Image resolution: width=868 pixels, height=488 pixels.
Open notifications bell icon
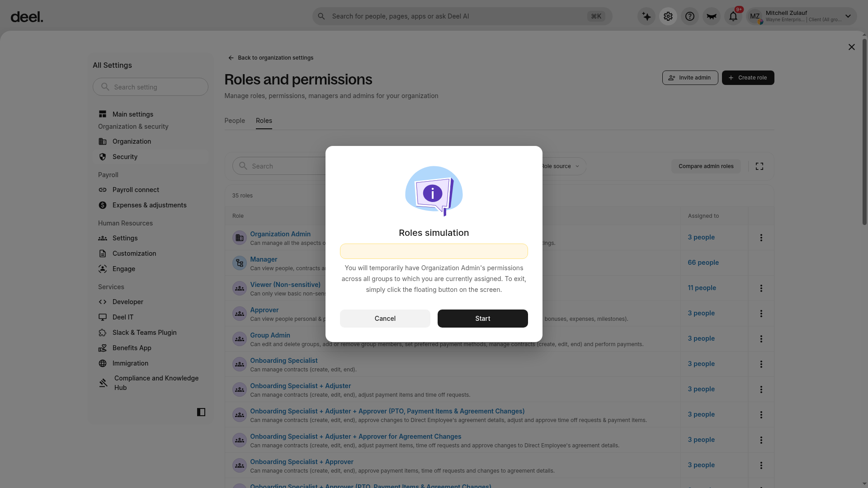(x=733, y=16)
